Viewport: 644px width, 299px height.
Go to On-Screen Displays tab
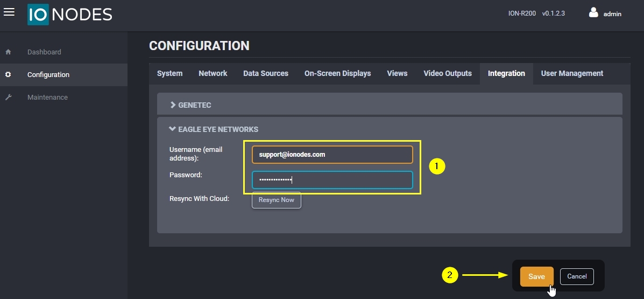point(337,74)
